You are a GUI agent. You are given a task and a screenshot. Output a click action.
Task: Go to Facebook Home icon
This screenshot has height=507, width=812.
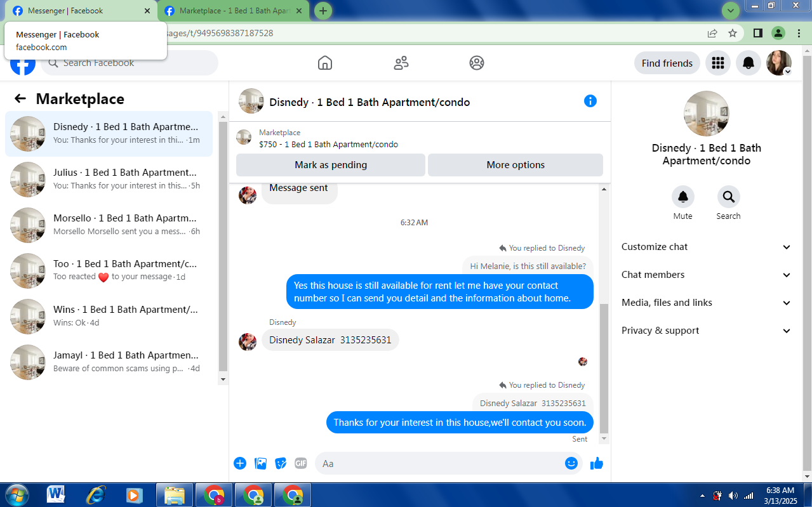pos(325,63)
